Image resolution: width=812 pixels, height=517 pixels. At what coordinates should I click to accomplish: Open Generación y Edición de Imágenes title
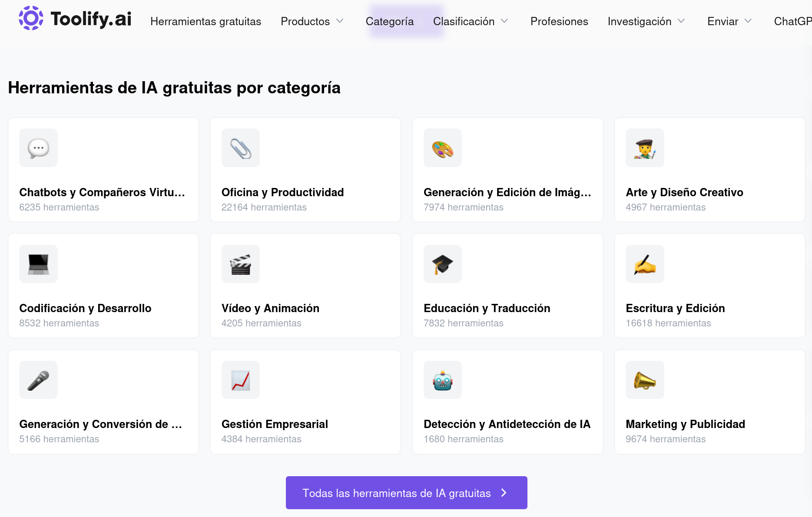(x=507, y=192)
